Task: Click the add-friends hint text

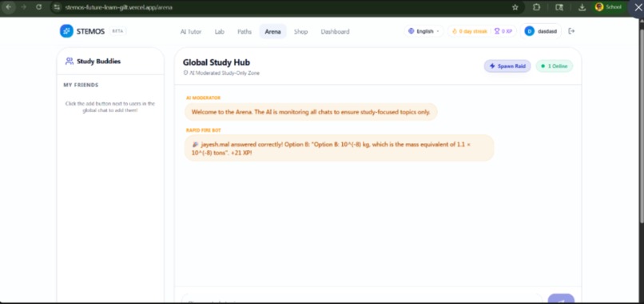Action: (110, 107)
